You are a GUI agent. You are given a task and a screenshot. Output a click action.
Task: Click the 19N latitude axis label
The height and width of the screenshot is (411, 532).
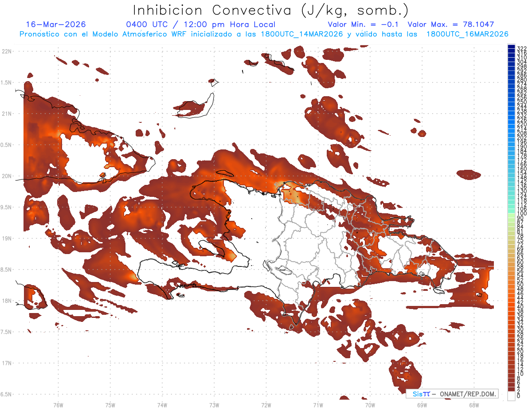(x=7, y=239)
